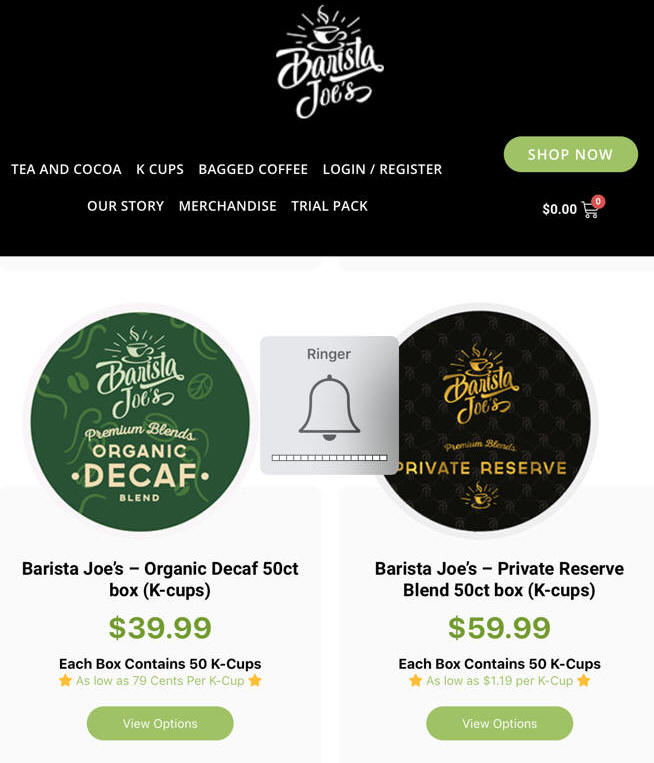View options for Organic Decaf box
The width and height of the screenshot is (654, 763).
click(x=160, y=724)
